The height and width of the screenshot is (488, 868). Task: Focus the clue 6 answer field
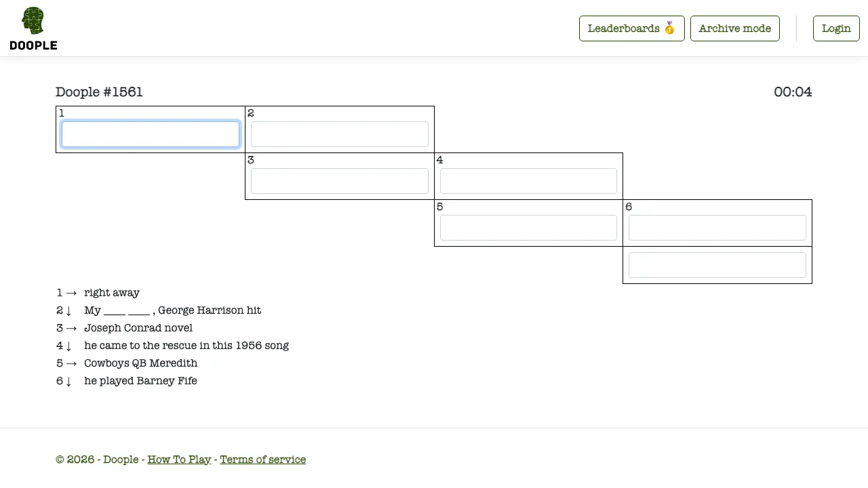click(x=717, y=228)
